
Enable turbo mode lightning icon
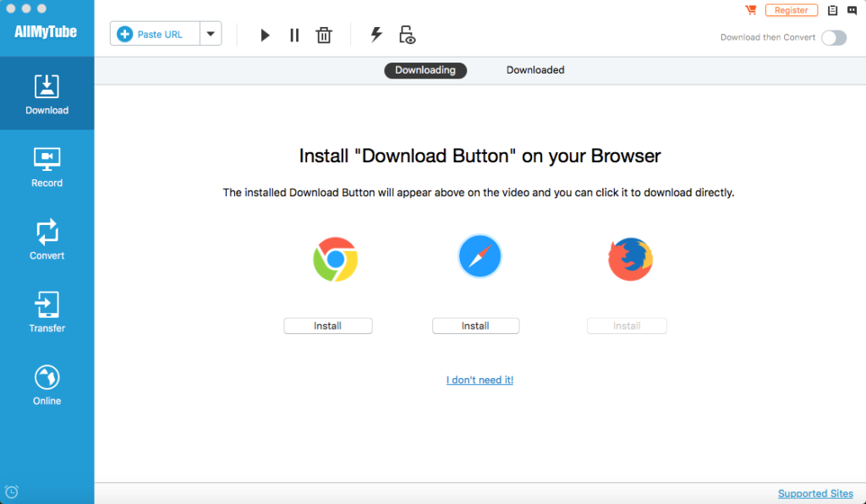coord(376,35)
